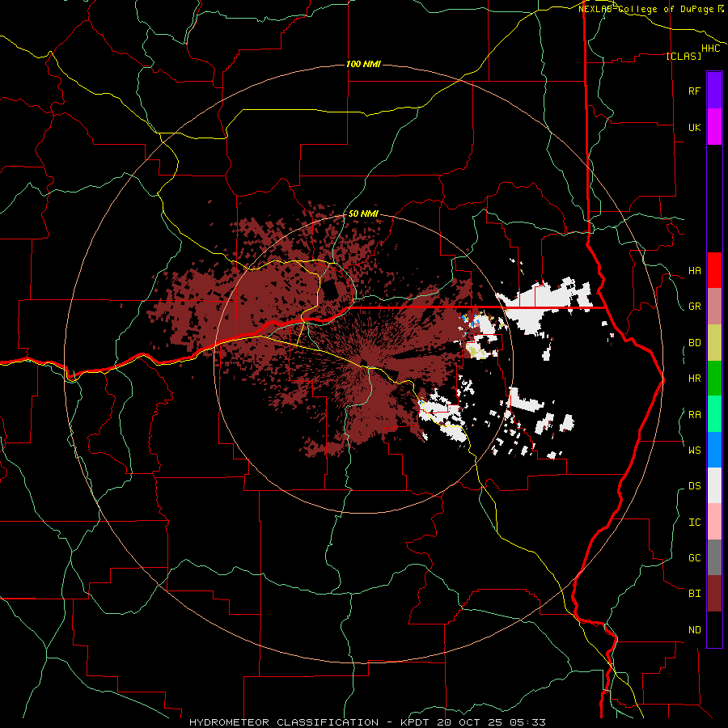This screenshot has width=728, height=728.
Task: Click the BI legend label
Action: [x=694, y=594]
